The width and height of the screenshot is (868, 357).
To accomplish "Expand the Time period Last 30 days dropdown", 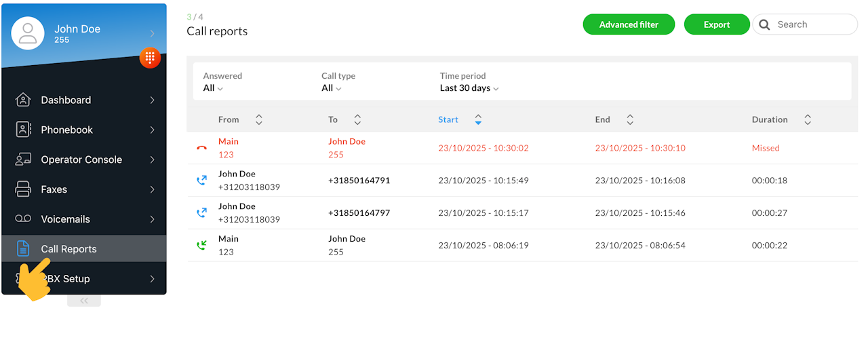I will pyautogui.click(x=469, y=88).
